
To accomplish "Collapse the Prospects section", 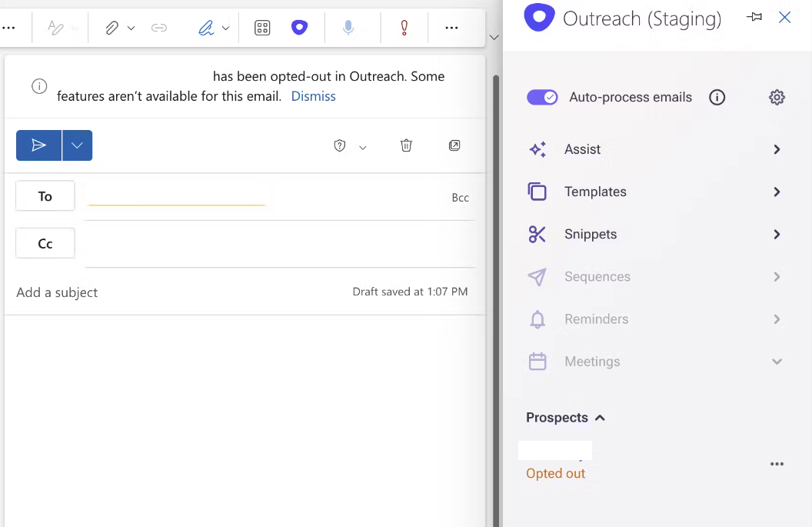I will coord(599,417).
